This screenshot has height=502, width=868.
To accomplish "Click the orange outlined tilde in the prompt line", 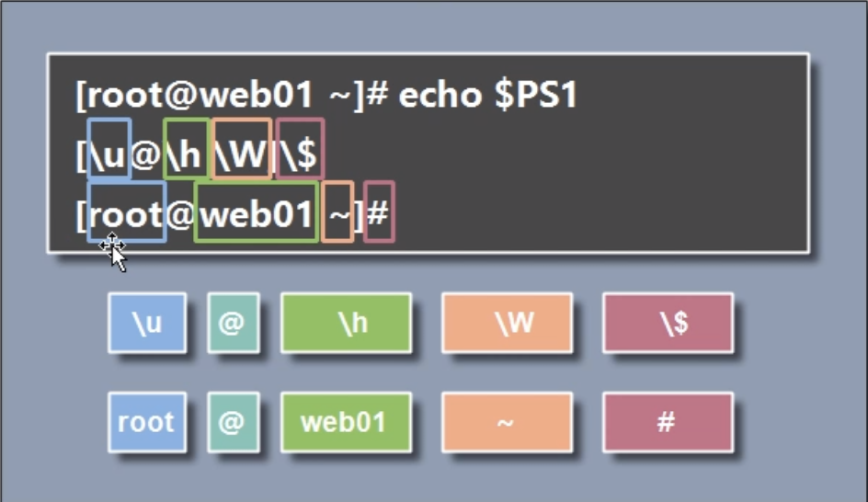I will tap(337, 211).
